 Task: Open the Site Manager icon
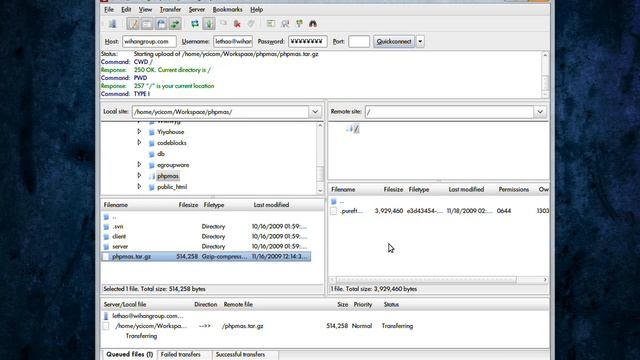(x=112, y=24)
